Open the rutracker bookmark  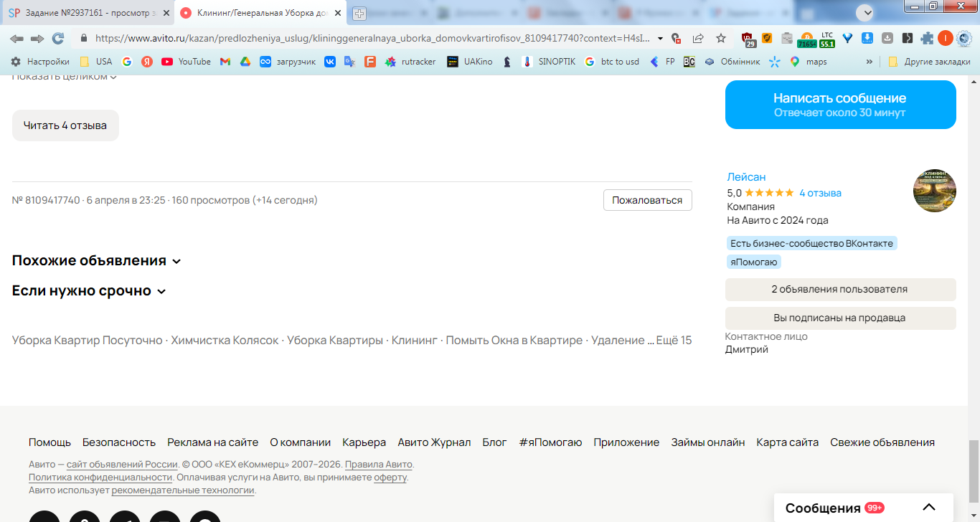click(x=410, y=62)
